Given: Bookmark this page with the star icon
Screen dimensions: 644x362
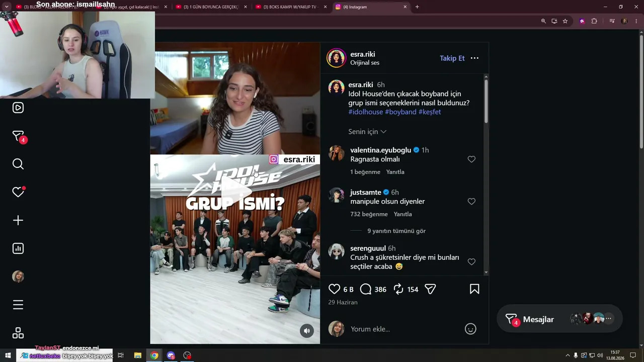Looking at the screenshot, I should point(565,21).
